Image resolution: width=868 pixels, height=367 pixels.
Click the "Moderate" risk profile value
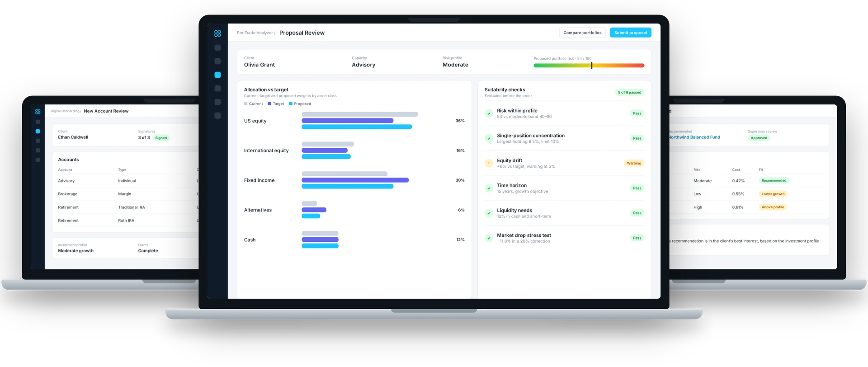[455, 65]
